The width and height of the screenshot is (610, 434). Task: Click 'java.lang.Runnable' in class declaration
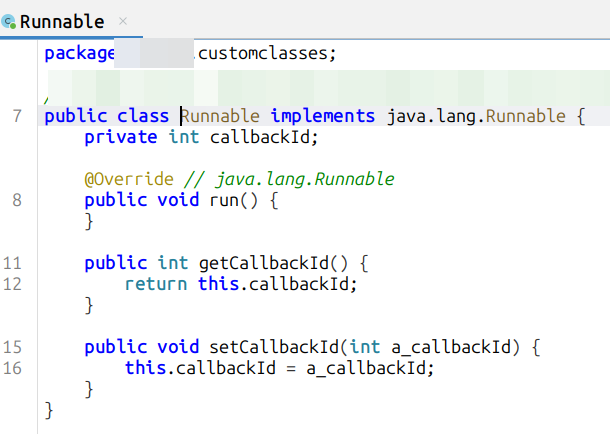click(476, 116)
